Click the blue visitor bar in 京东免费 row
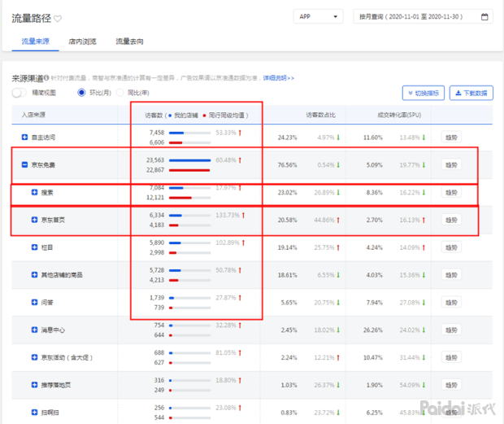This screenshot has height=424, width=504. (189, 160)
